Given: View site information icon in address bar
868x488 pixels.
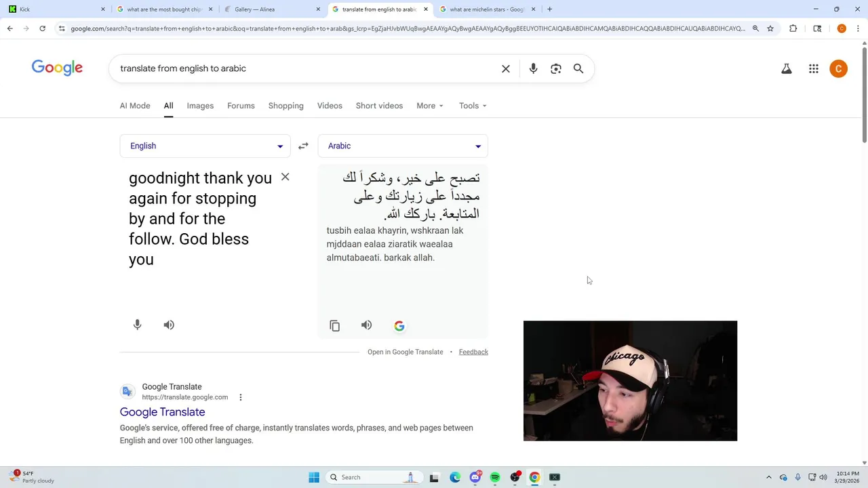Looking at the screenshot, I should tap(62, 28).
